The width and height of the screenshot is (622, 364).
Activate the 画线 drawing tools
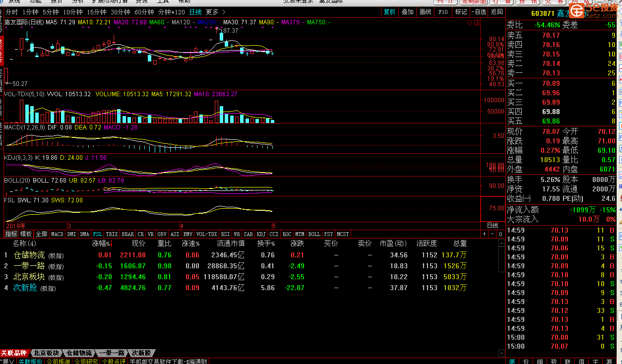425,12
